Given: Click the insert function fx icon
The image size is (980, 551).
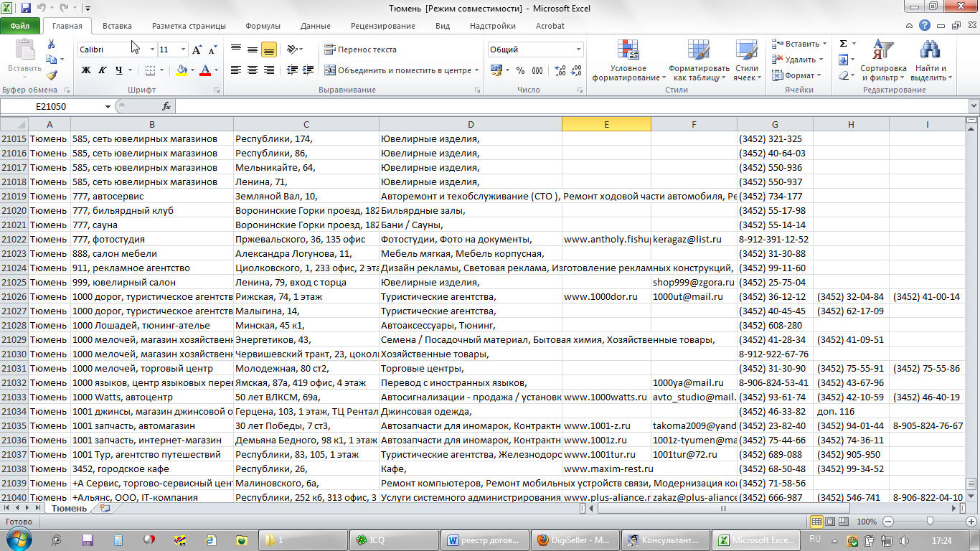Looking at the screenshot, I should coord(166,106).
